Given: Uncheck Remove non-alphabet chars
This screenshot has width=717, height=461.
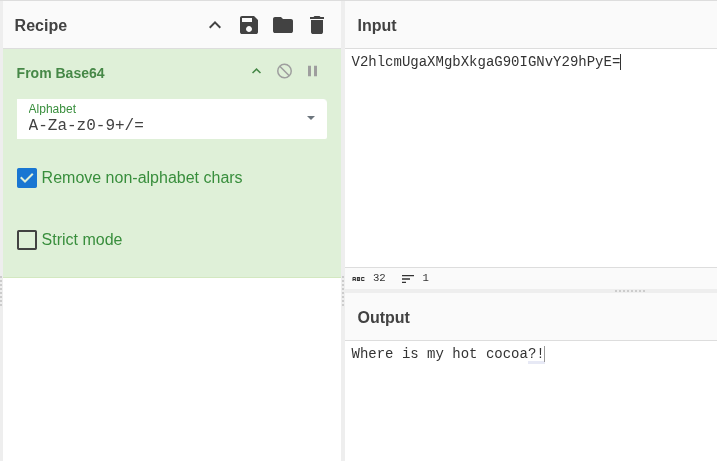Looking at the screenshot, I should 27,178.
